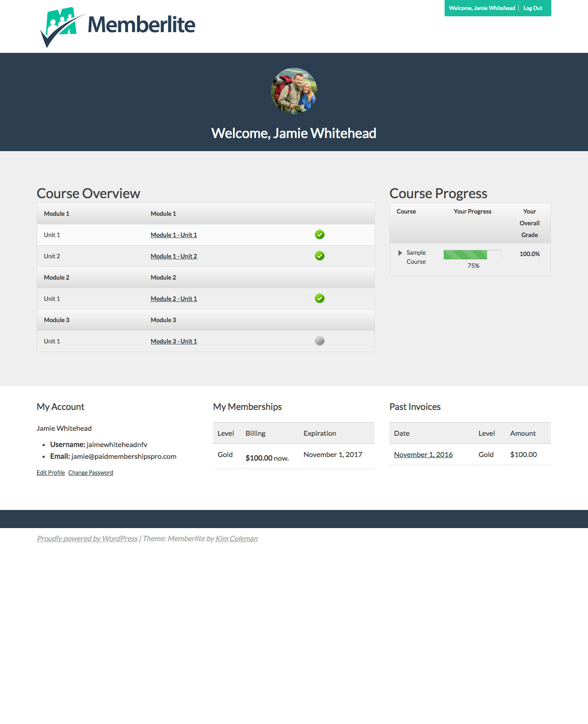Open the Module 1 - Unit 1 link
This screenshot has width=588, height=724.
click(174, 235)
